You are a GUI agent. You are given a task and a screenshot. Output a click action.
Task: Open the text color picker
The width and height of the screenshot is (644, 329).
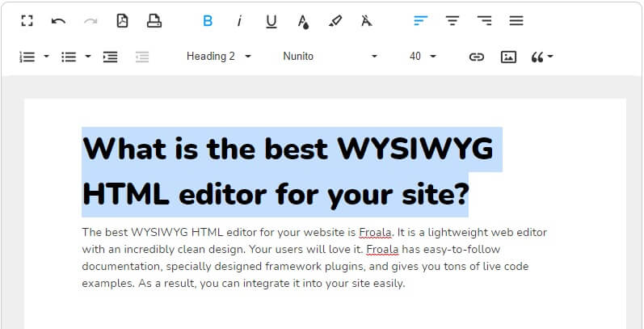(303, 21)
